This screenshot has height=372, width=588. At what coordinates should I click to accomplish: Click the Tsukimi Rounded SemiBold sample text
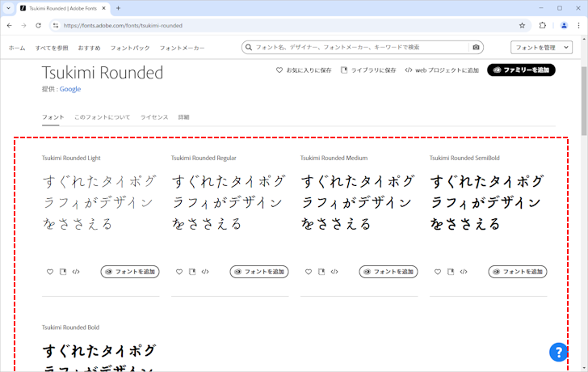487,202
